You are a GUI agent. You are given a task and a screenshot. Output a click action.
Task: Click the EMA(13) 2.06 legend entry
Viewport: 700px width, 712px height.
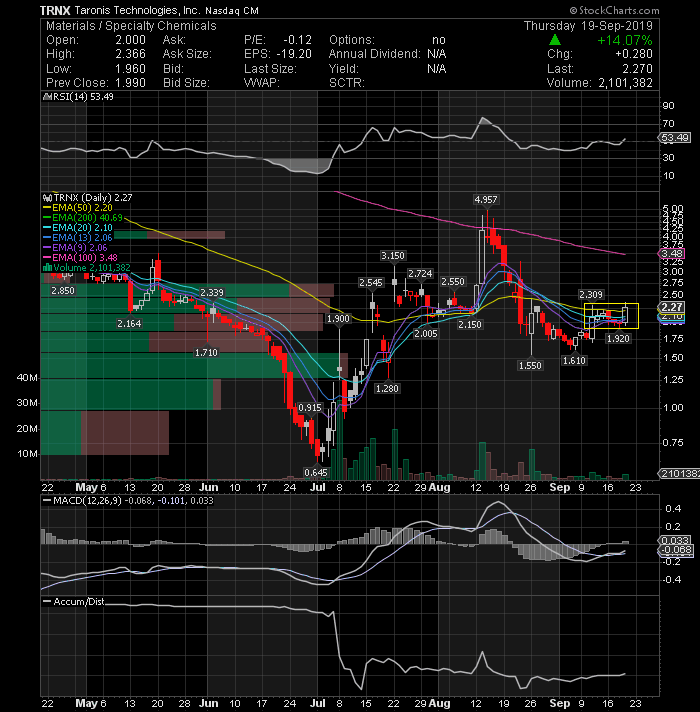click(78, 238)
